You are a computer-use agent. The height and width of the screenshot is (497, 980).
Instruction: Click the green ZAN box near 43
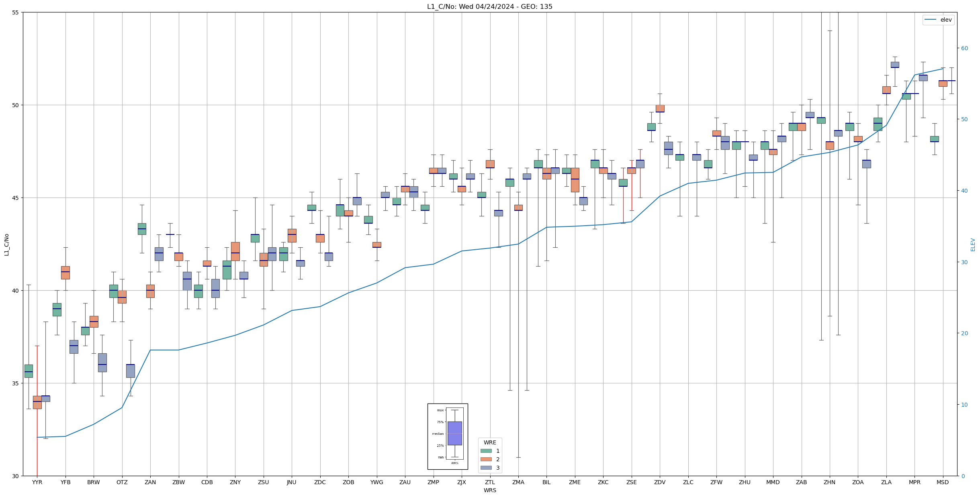(142, 229)
